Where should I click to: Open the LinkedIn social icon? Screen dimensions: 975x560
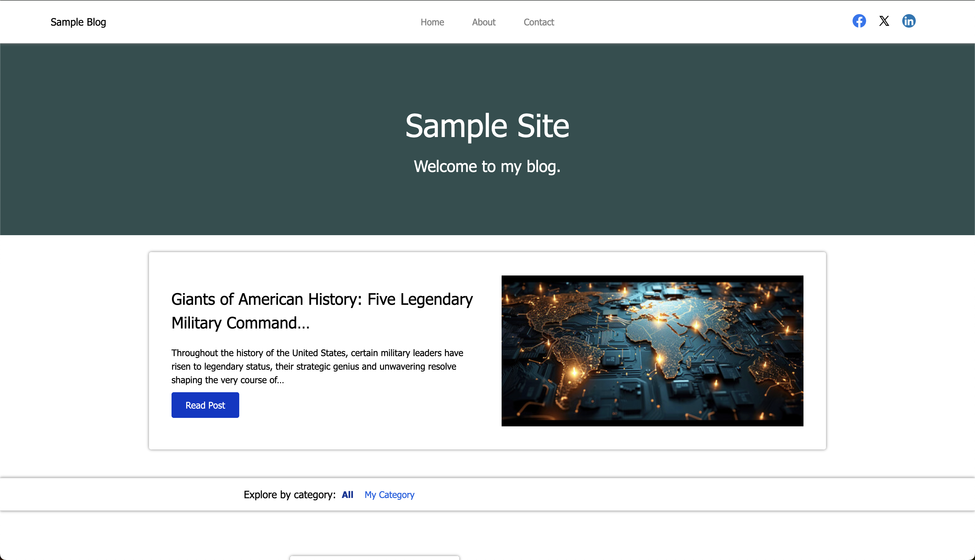point(908,21)
